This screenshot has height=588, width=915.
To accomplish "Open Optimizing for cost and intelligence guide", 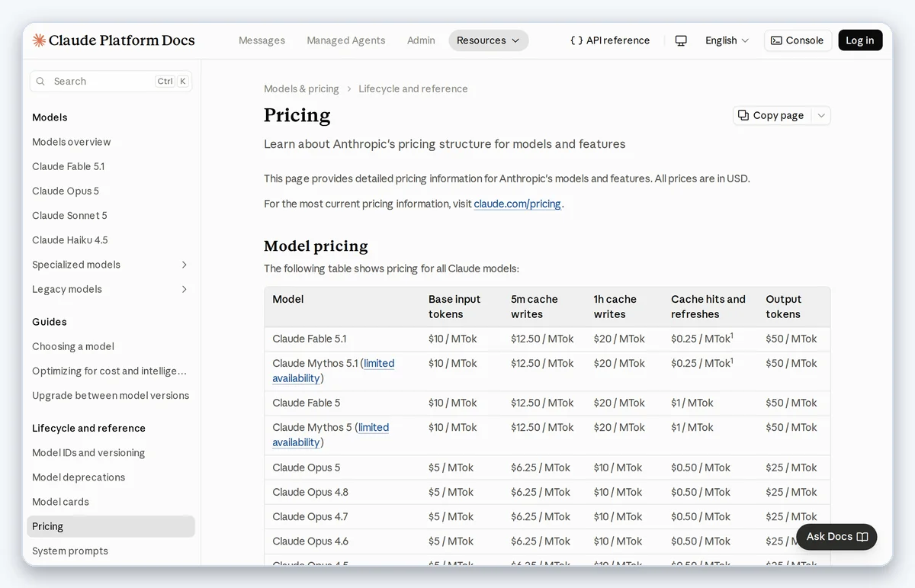I will 109,371.
